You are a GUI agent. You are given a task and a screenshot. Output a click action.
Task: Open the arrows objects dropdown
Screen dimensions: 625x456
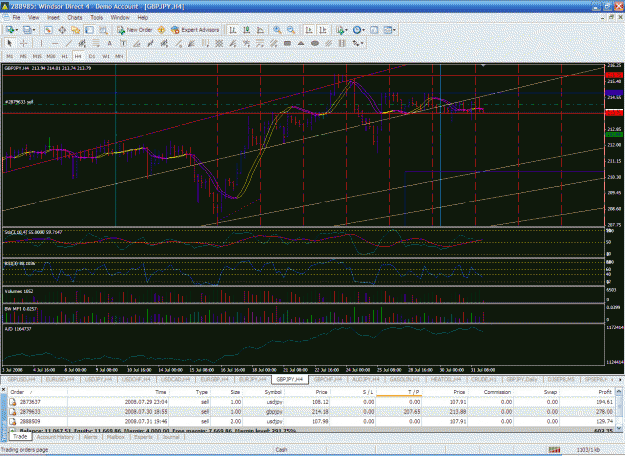358,43
